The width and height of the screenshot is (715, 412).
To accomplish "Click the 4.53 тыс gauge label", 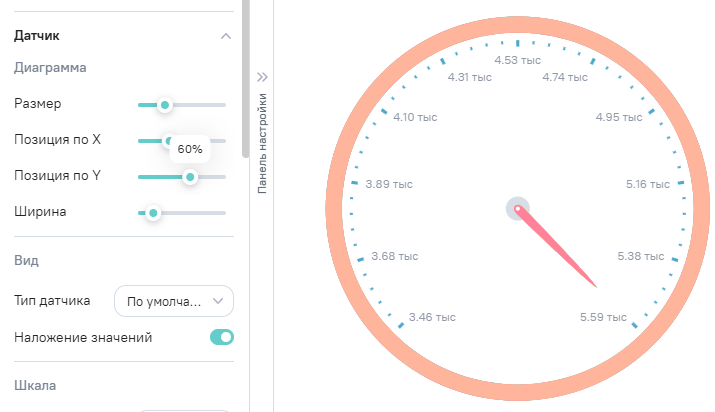I will tap(519, 61).
